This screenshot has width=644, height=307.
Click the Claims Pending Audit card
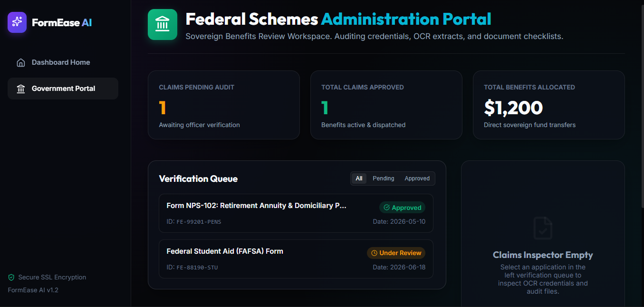coord(224,105)
